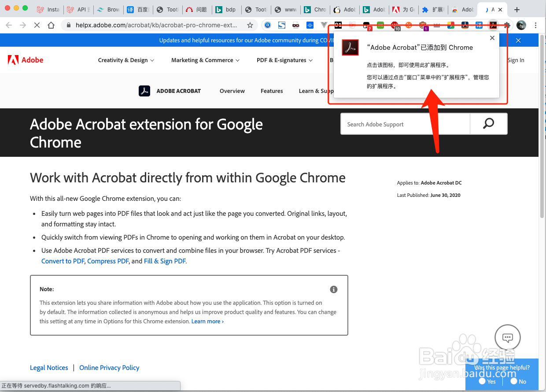Expand the Marketing & Commerce menu
The width and height of the screenshot is (546, 392).
(x=205, y=60)
